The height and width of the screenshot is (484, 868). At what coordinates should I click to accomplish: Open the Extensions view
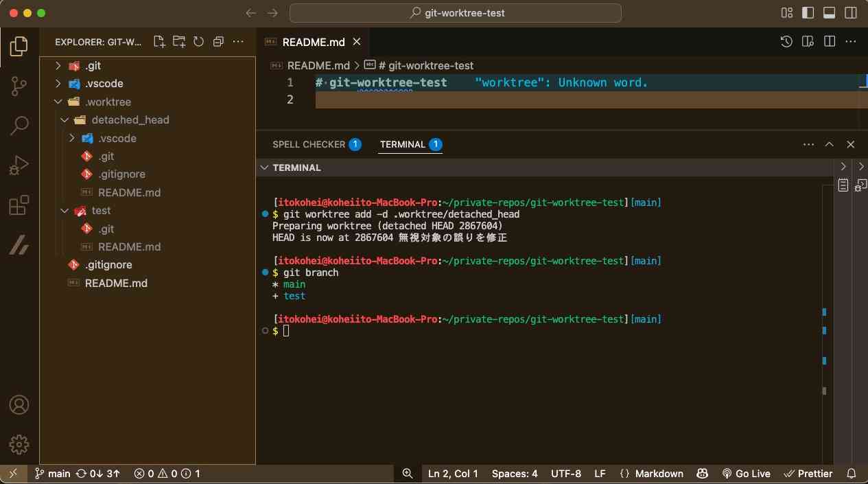click(x=19, y=205)
